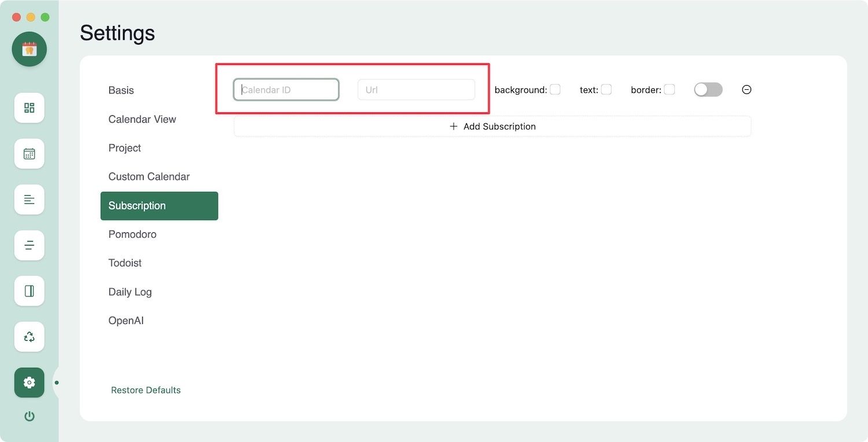Click the settings gear icon in sidebar
Screen dimensions: 868x442
click(30, 382)
